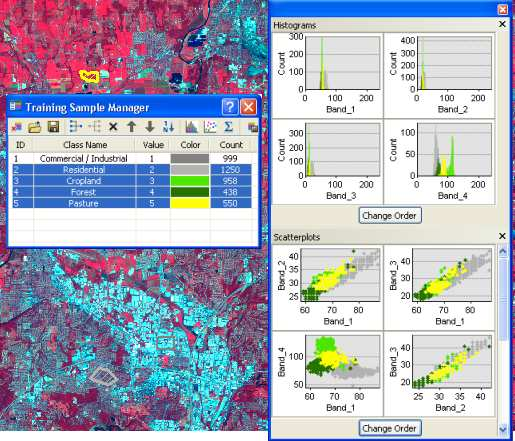Open statistics with the sigma icon

tap(228, 127)
